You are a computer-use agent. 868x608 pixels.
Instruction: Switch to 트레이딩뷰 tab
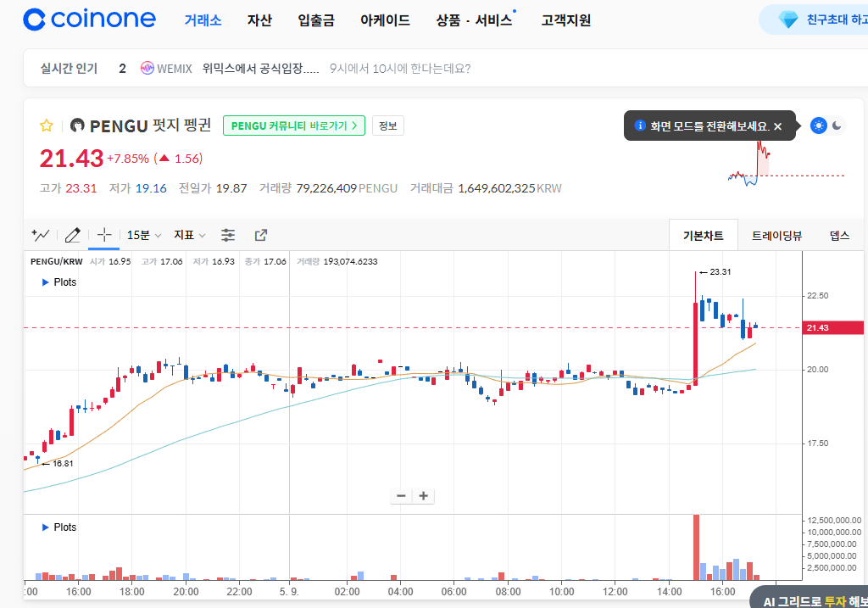(x=776, y=236)
